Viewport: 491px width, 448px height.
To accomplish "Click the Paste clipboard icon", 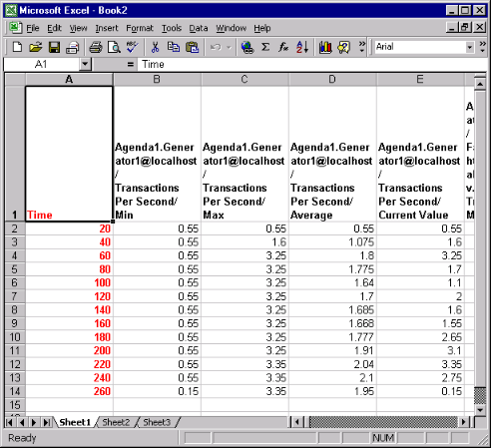I will (x=192, y=47).
